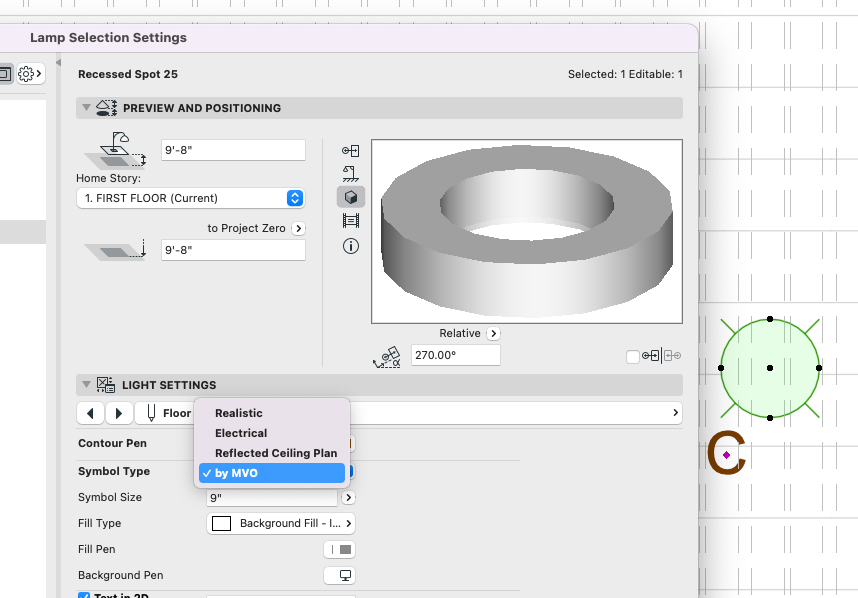Click the preview picture filmstrip icon
Screen dimensions: 858x598
[x=351, y=221]
